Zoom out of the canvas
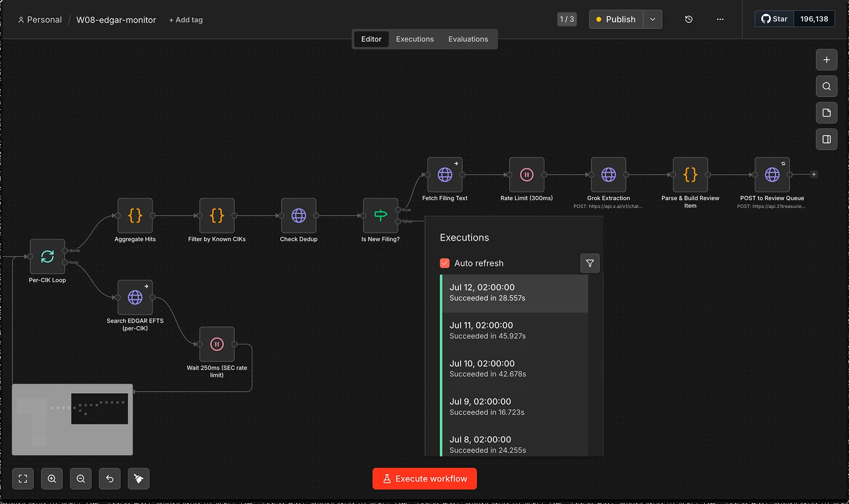The height and width of the screenshot is (504, 849). 81,479
